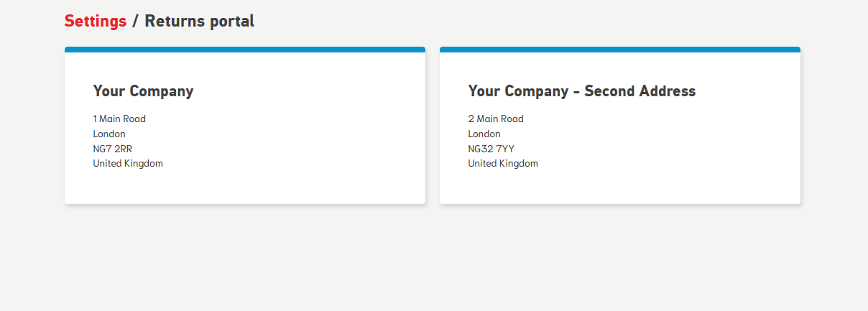Click the Returns portal breadcrumb title

(199, 21)
